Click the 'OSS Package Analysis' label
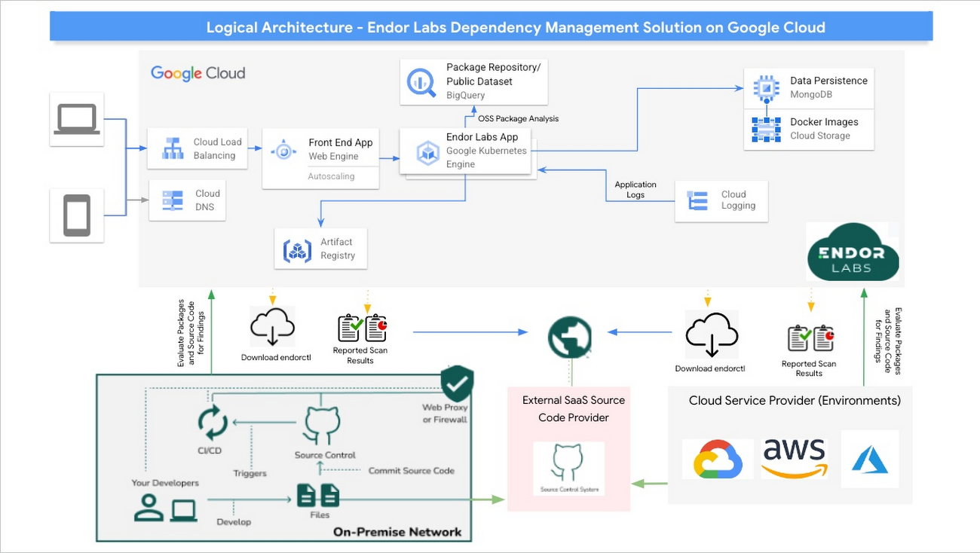Image resolution: width=980 pixels, height=553 pixels. pos(518,118)
